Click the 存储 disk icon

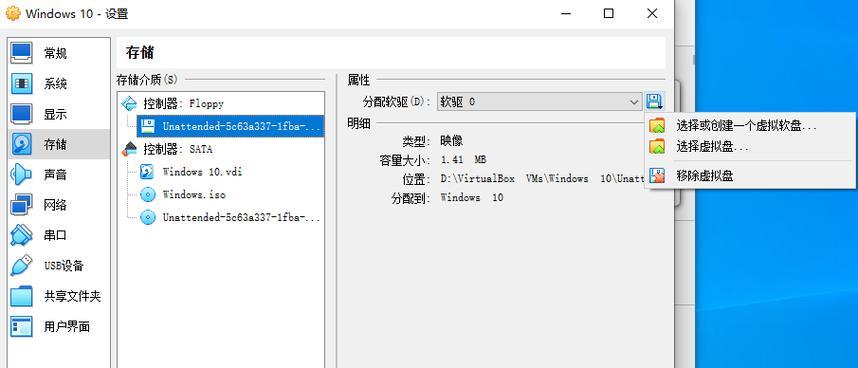tap(21, 144)
